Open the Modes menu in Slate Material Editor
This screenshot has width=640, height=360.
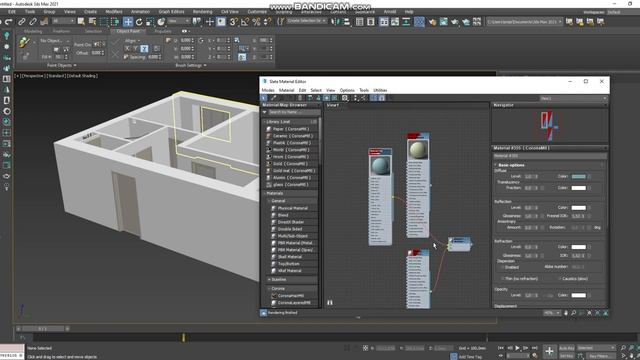tap(268, 90)
